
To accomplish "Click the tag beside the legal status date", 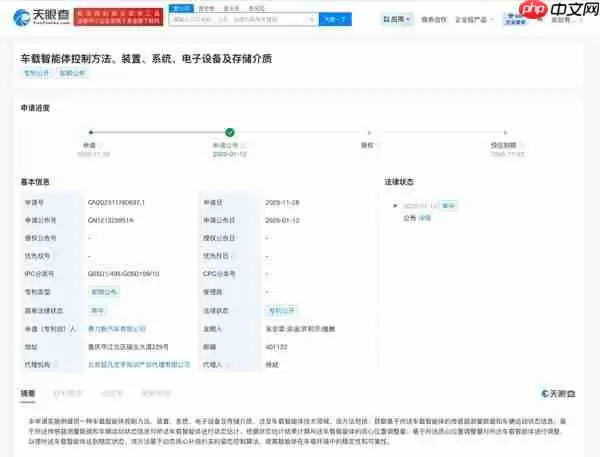I will point(448,206).
